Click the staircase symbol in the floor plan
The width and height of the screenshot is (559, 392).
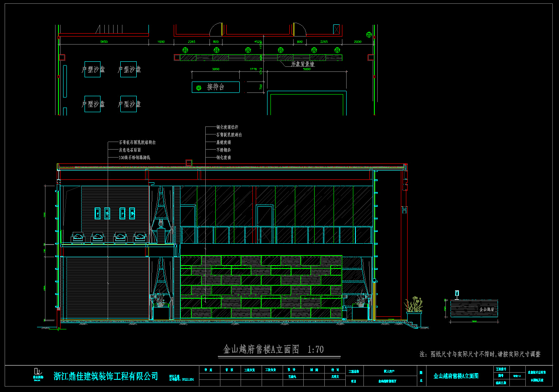(x=109, y=29)
